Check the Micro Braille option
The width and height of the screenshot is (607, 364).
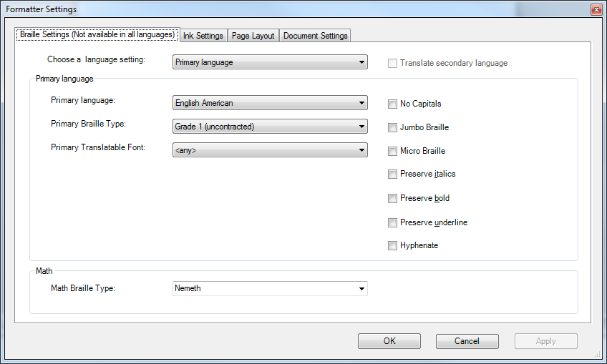pyautogui.click(x=392, y=151)
